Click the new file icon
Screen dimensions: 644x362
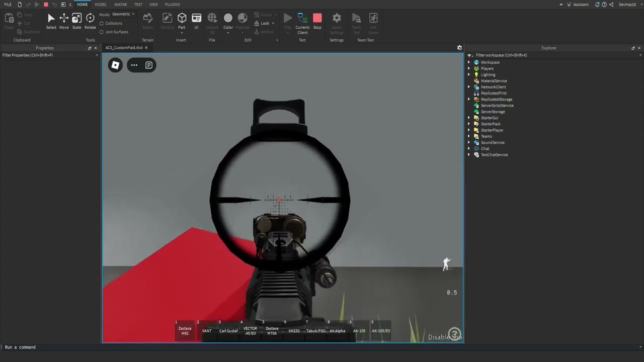[20, 5]
